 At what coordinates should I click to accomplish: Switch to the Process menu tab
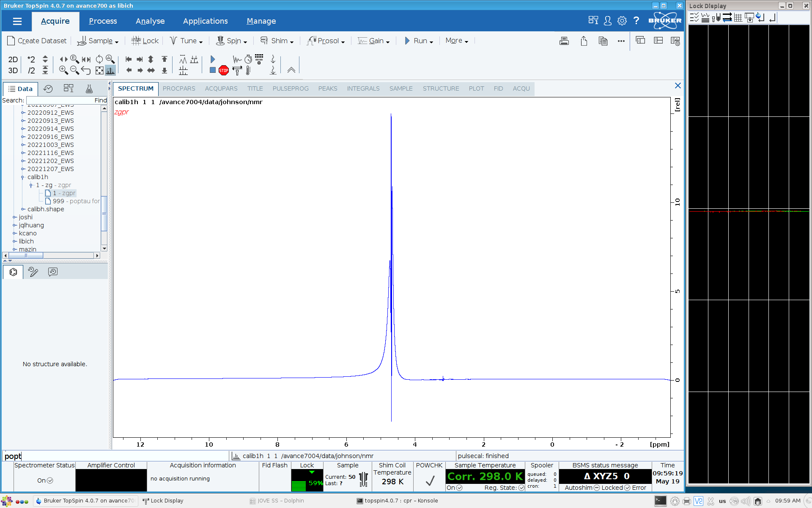pos(103,21)
